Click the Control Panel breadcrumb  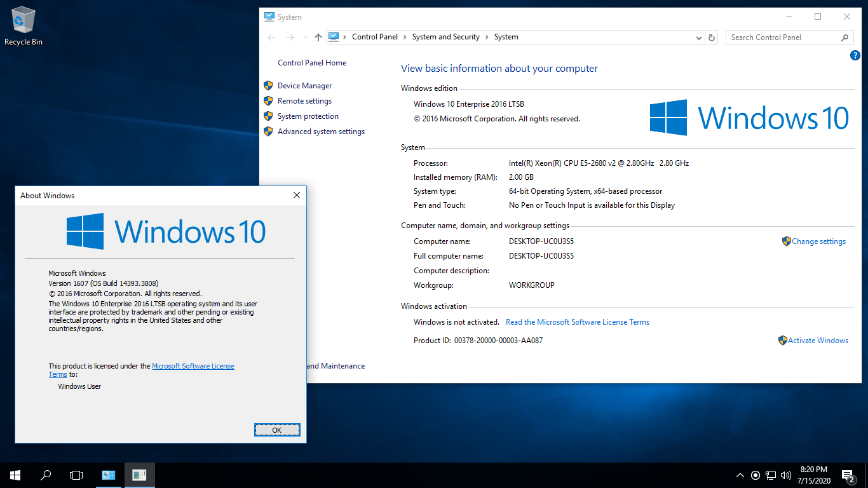[375, 37]
